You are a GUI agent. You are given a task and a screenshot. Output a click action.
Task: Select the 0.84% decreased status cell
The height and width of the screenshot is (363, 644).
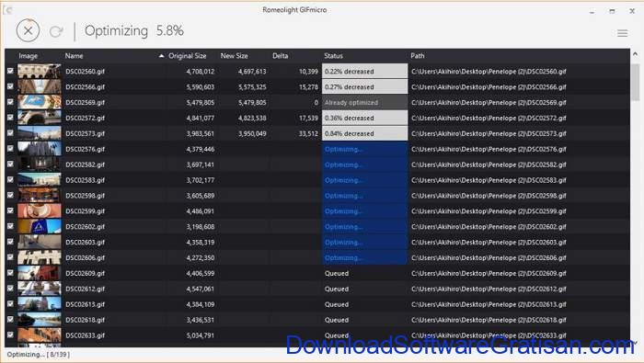coord(364,133)
